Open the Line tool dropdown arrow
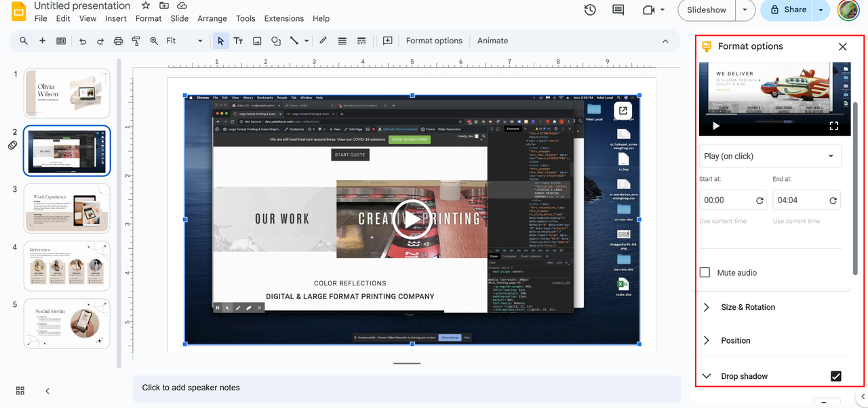Viewport: 868px width, 408px height. click(307, 41)
